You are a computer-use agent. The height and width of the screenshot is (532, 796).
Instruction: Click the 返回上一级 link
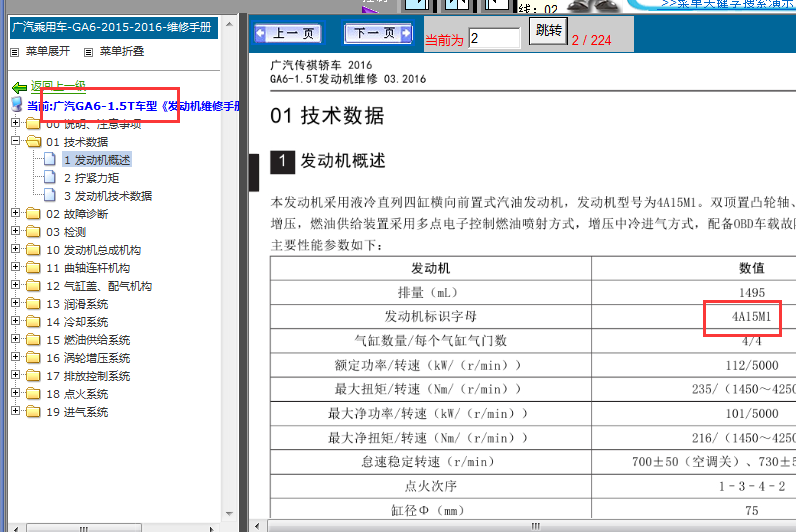point(58,86)
